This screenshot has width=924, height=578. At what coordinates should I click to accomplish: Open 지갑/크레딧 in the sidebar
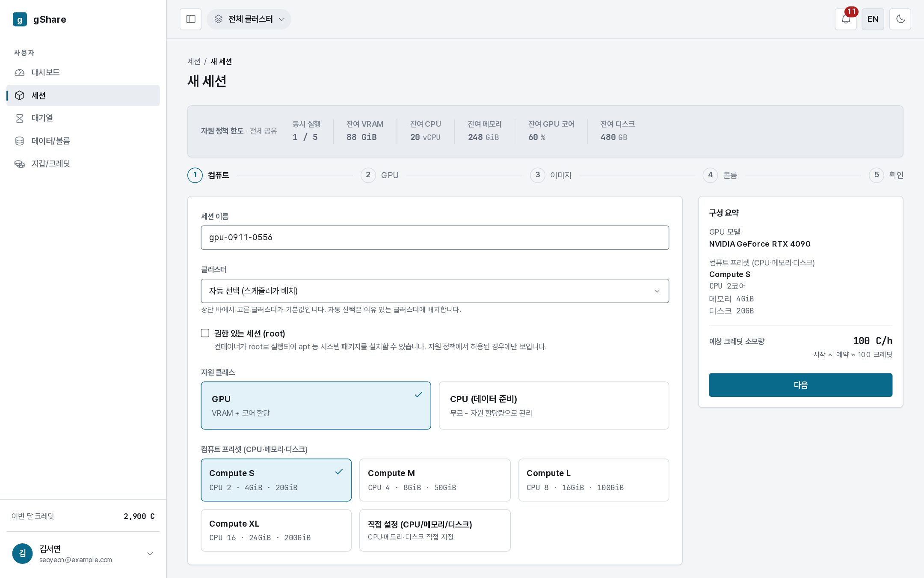click(x=83, y=164)
